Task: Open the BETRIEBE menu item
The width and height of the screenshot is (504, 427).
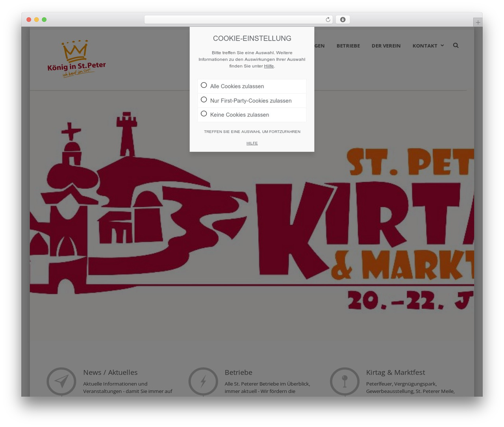Action: (x=348, y=46)
